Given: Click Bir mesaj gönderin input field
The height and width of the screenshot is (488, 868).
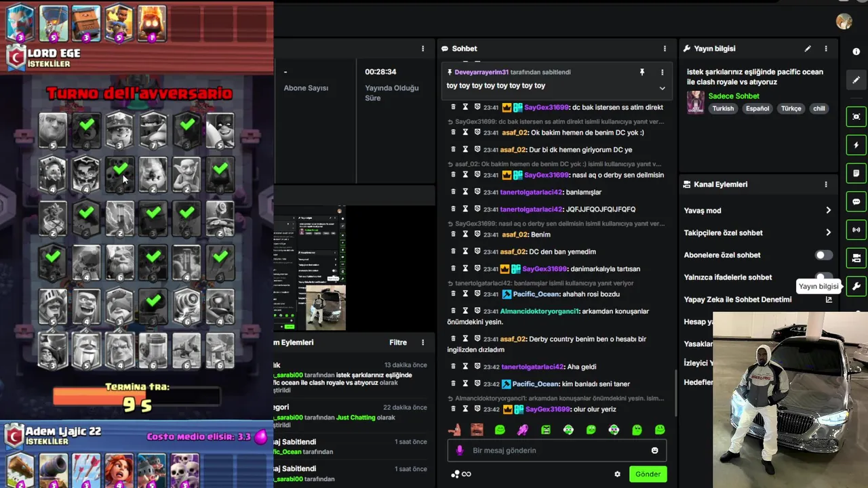Looking at the screenshot, I should (557, 450).
